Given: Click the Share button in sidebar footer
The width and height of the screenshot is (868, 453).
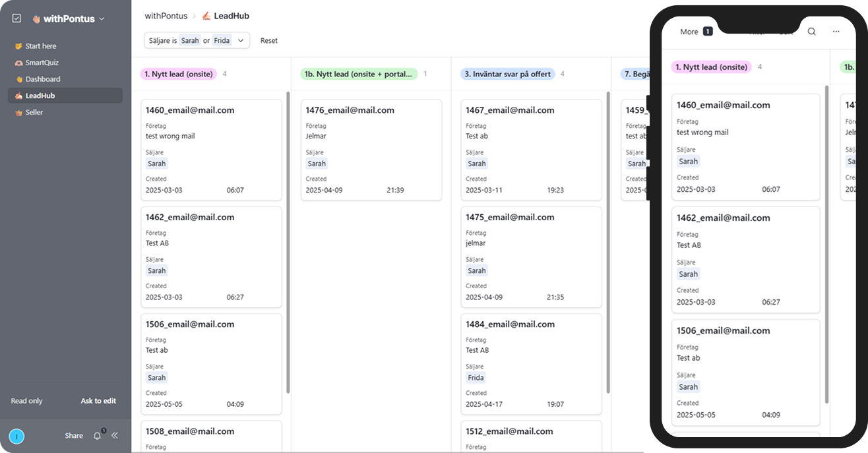Looking at the screenshot, I should [x=74, y=435].
